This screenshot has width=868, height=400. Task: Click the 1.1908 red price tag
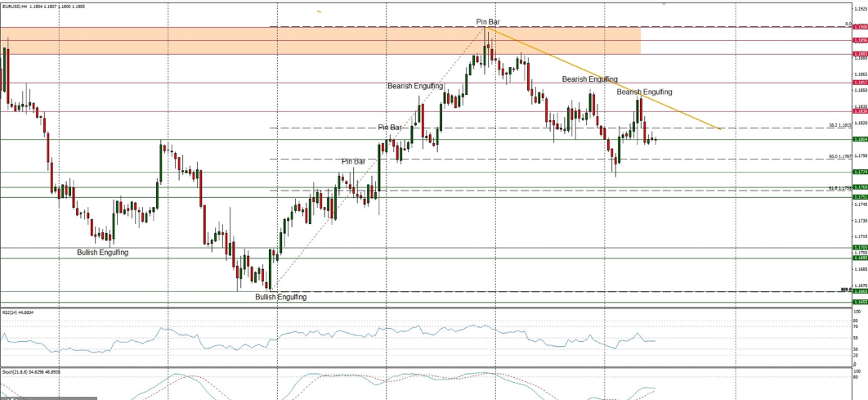[x=859, y=27]
